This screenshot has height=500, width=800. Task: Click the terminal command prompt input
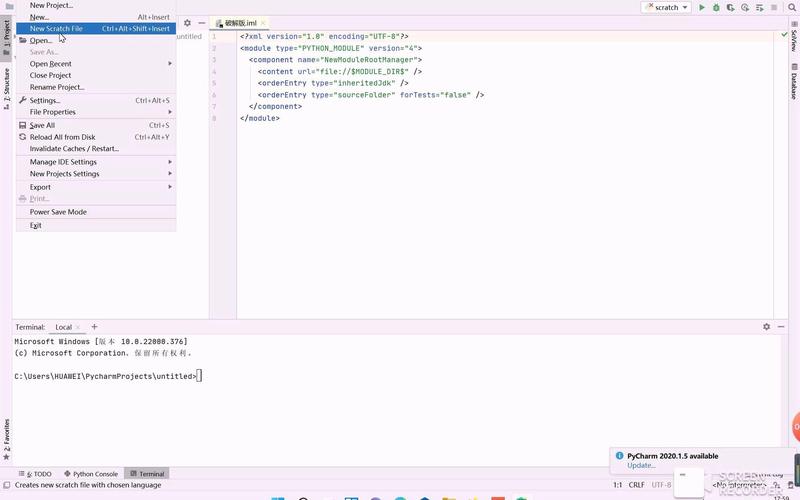[199, 376]
